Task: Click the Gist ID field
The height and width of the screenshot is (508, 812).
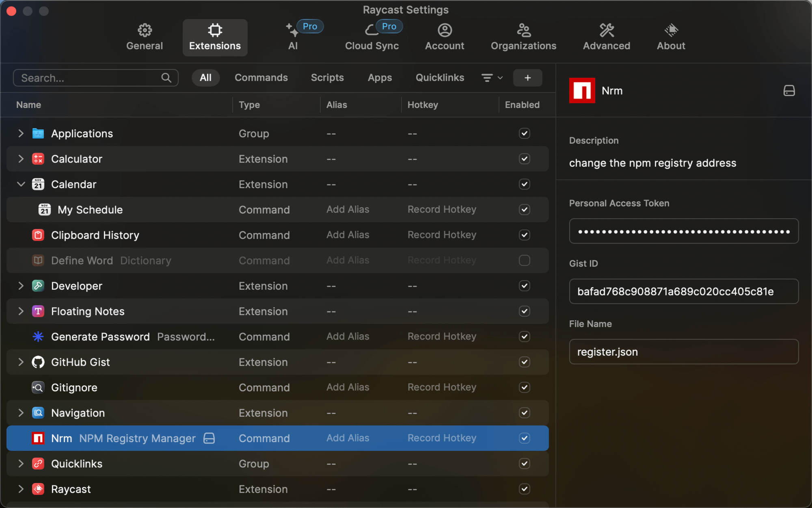Action: coord(684,291)
